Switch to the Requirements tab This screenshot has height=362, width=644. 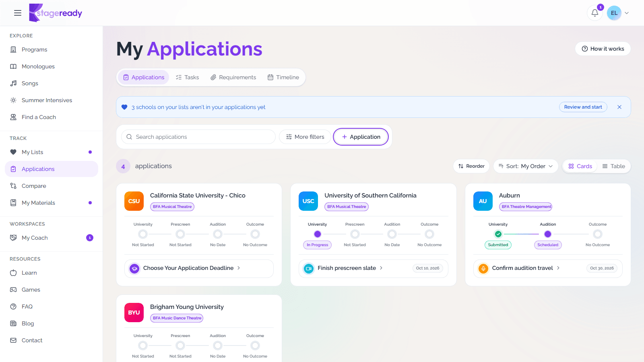[x=233, y=77]
